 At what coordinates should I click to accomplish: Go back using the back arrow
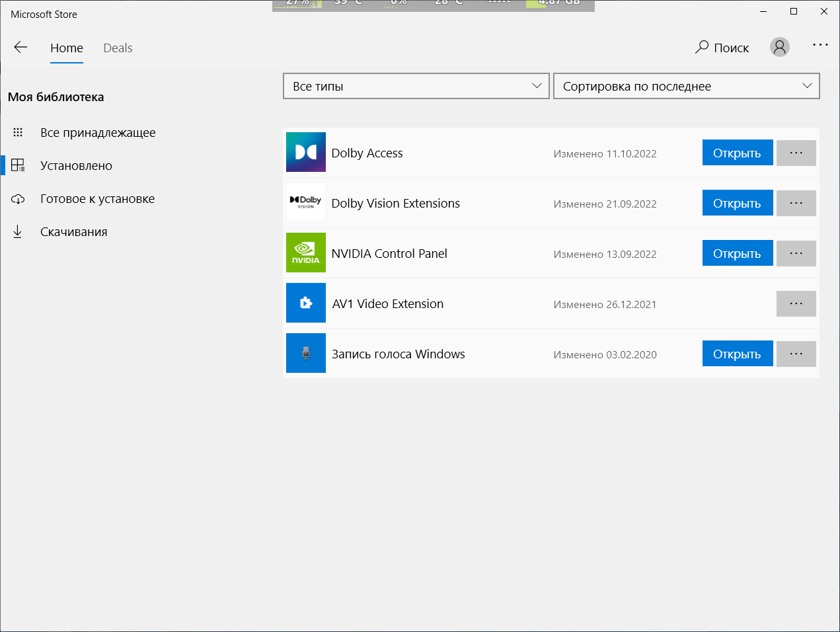(x=20, y=47)
